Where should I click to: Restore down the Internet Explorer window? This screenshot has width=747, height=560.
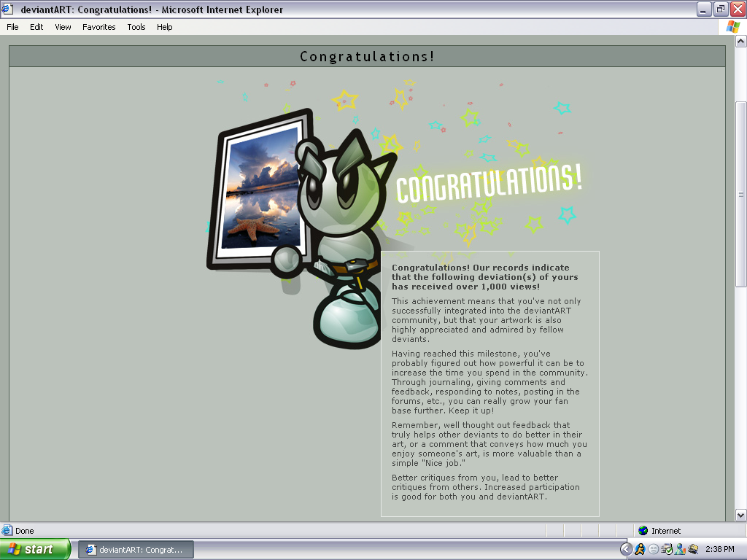click(x=720, y=9)
